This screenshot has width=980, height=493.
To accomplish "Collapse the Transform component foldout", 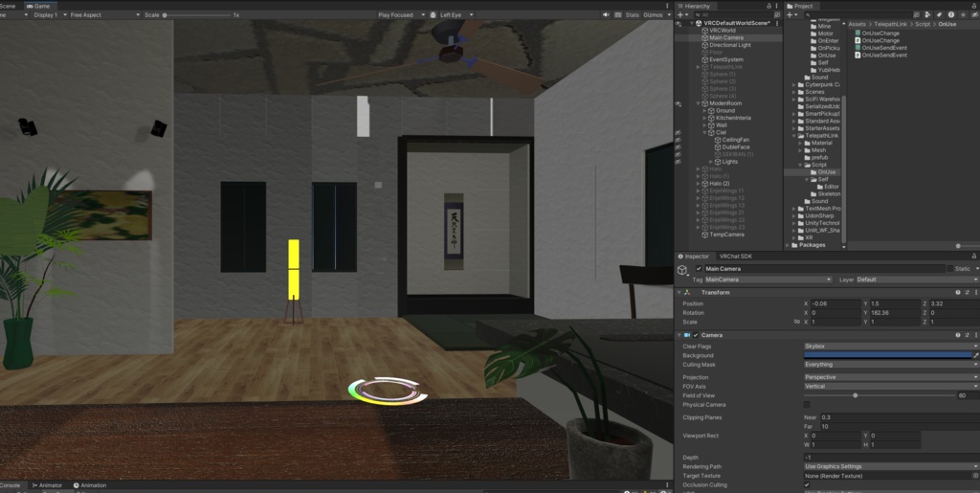I will point(679,292).
